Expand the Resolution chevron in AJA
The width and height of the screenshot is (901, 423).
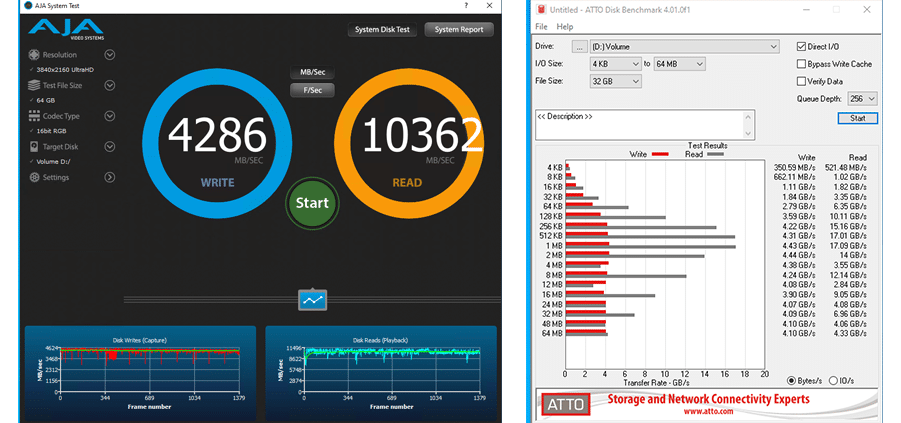(x=110, y=55)
